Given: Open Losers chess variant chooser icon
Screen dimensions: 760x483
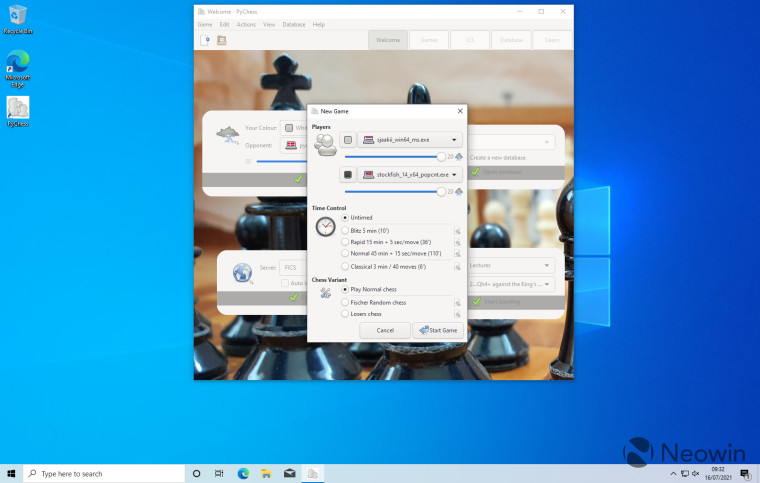Looking at the screenshot, I should (x=457, y=314).
